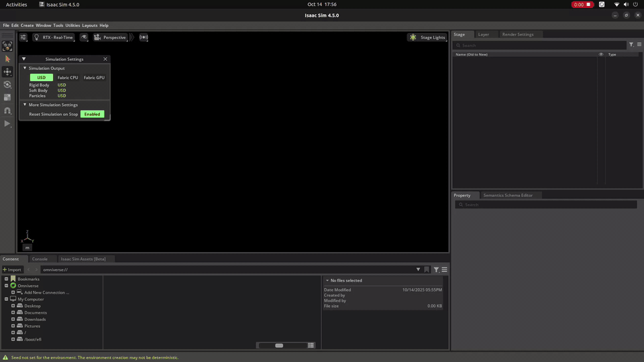Screen dimensions: 644x362
Task: Click the Stage panel search field
Action: coord(540,45)
